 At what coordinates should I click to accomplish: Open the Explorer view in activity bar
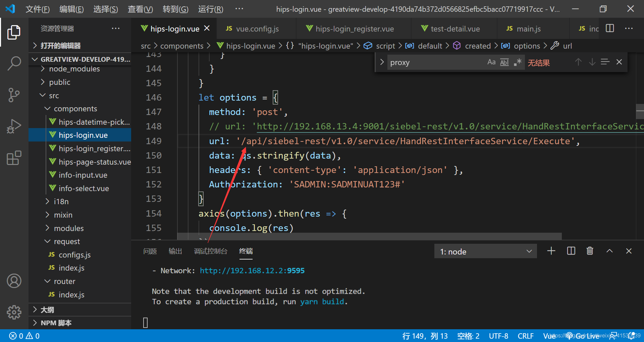pyautogui.click(x=14, y=32)
